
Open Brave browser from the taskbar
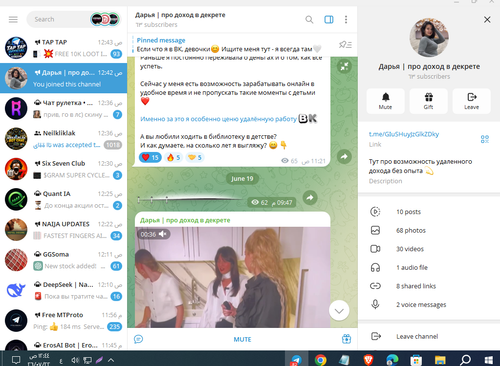(368, 360)
